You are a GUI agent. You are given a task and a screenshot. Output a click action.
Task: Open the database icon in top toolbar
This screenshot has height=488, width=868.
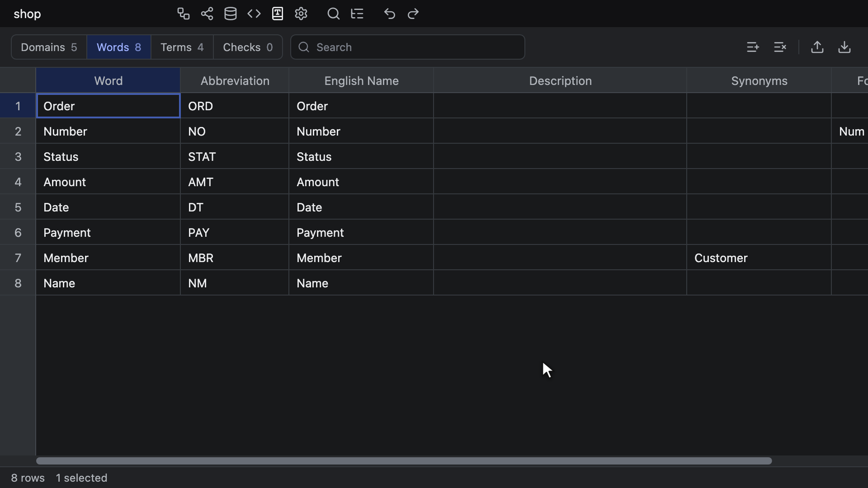point(231,14)
